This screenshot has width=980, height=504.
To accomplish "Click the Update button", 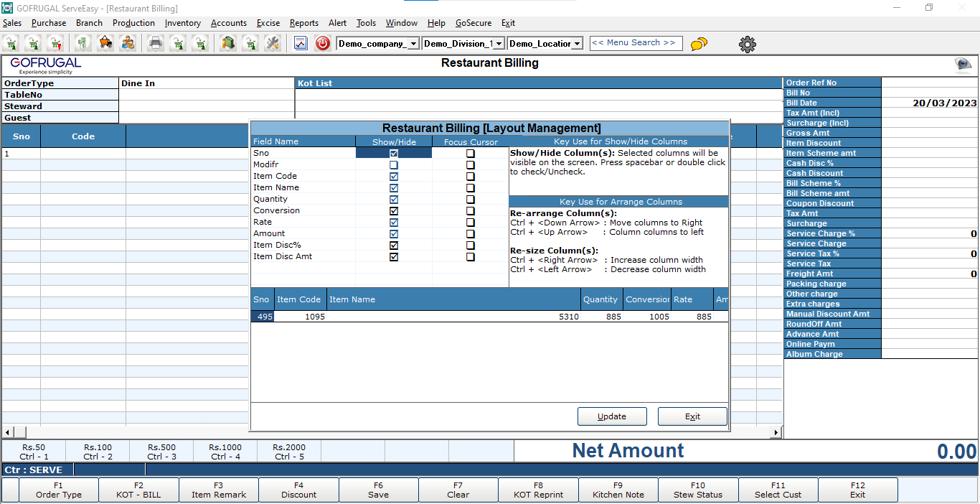I will 612,416.
